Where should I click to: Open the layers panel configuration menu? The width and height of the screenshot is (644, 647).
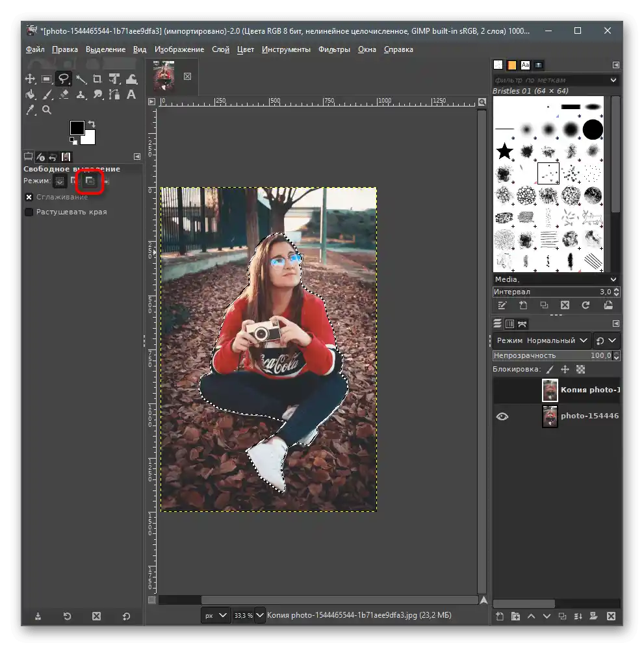click(x=615, y=323)
